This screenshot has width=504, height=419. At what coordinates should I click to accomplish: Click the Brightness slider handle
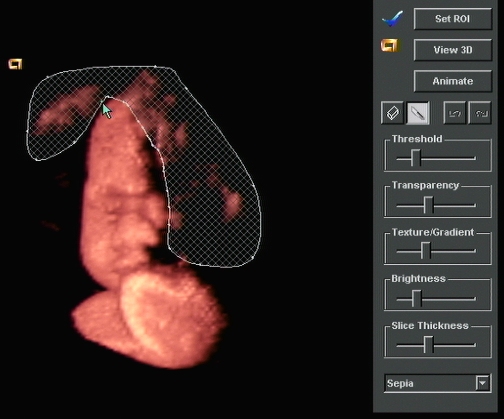tap(416, 298)
